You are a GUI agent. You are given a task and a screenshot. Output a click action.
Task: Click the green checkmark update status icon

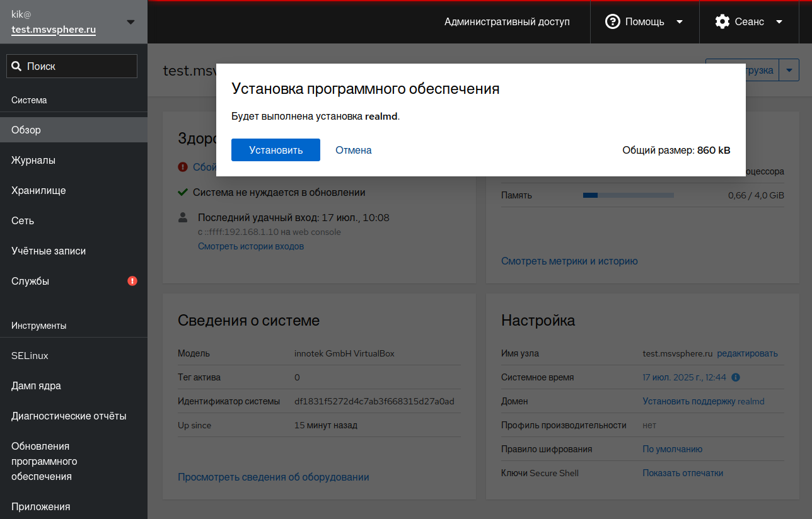pos(183,192)
